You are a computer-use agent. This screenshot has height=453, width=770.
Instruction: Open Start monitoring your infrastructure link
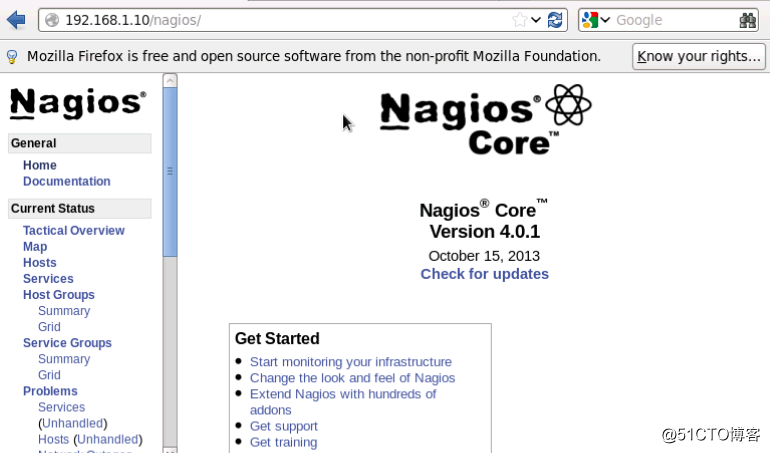(351, 362)
